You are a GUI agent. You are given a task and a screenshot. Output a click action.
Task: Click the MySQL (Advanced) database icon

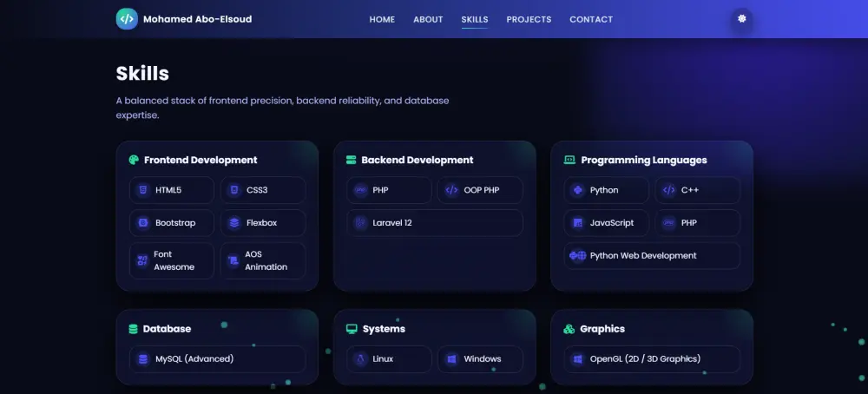click(143, 359)
